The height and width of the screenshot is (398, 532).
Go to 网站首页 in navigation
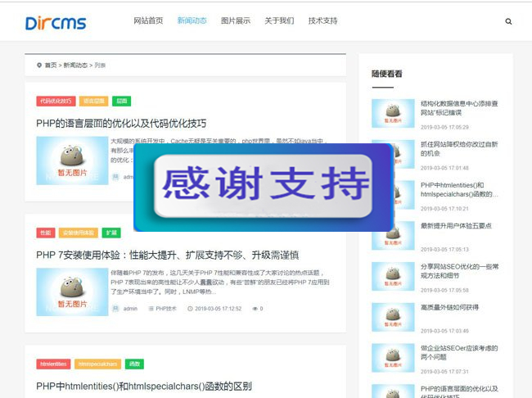coord(148,20)
